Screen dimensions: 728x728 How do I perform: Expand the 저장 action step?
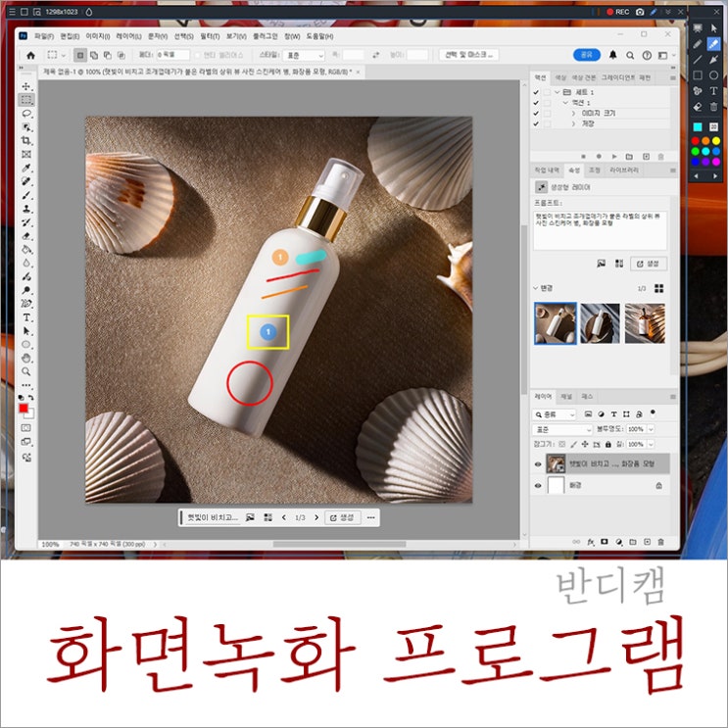pyautogui.click(x=573, y=124)
